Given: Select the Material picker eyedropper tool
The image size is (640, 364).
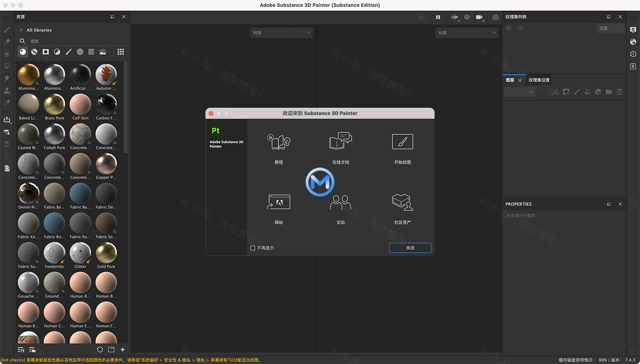Looking at the screenshot, I should [x=7, y=102].
